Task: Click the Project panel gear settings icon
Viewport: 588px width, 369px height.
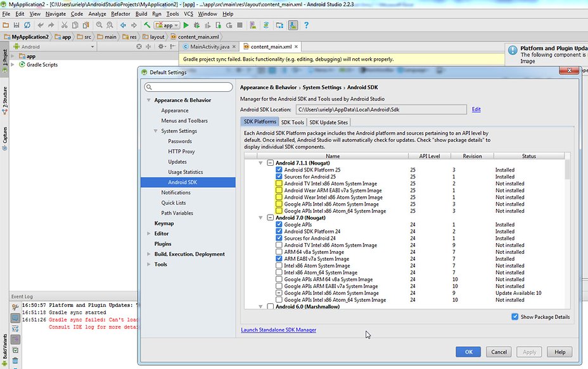Action: tap(161, 46)
